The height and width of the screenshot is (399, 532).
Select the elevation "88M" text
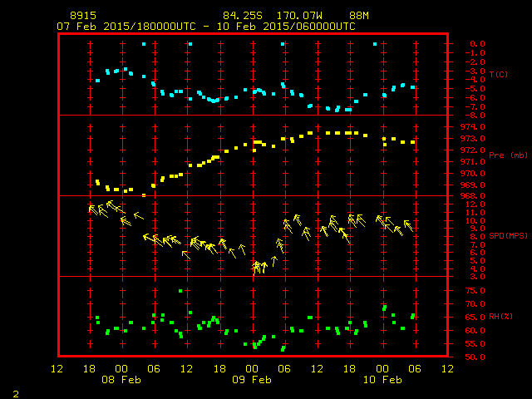coord(359,16)
